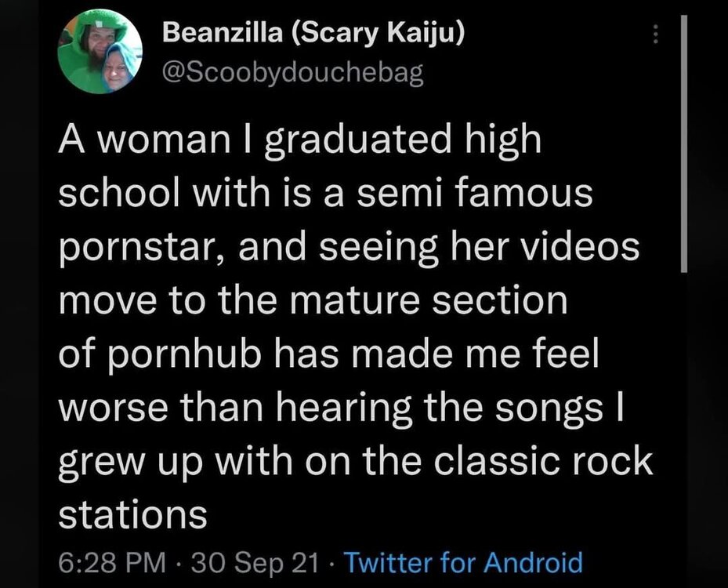Viewport: 728px width, 588px height.
Task: Click the Beanzilla profile avatar picture
Action: pyautogui.click(x=100, y=53)
